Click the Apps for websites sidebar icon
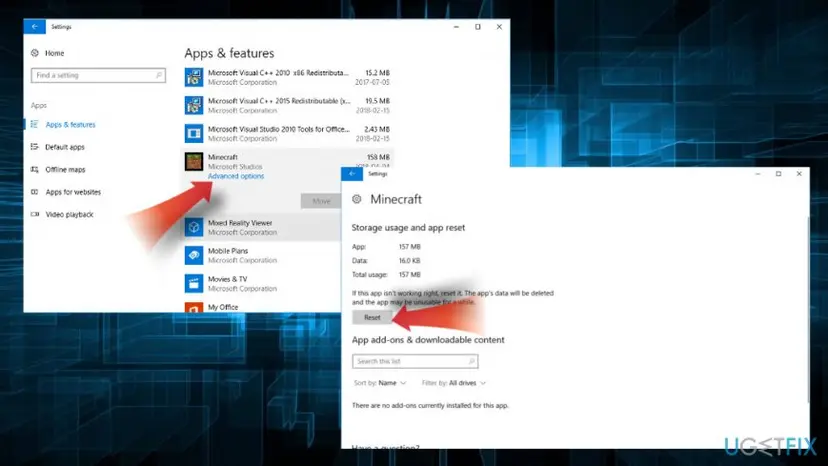 pyautogui.click(x=34, y=192)
